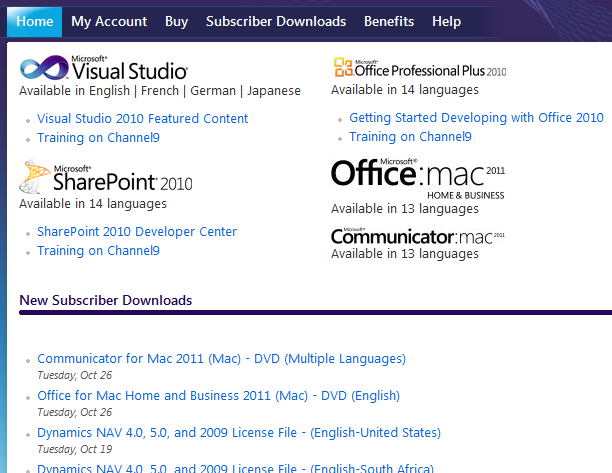The width and height of the screenshot is (612, 473).
Task: Download Office for Mac Home and Business 2011
Action: coord(219,396)
